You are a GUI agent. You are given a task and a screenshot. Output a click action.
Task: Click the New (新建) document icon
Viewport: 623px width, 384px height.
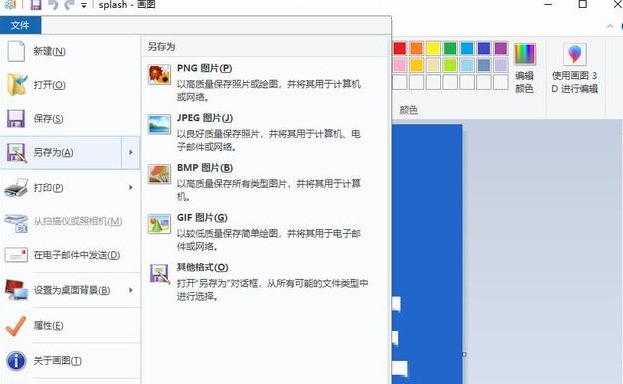click(16, 51)
